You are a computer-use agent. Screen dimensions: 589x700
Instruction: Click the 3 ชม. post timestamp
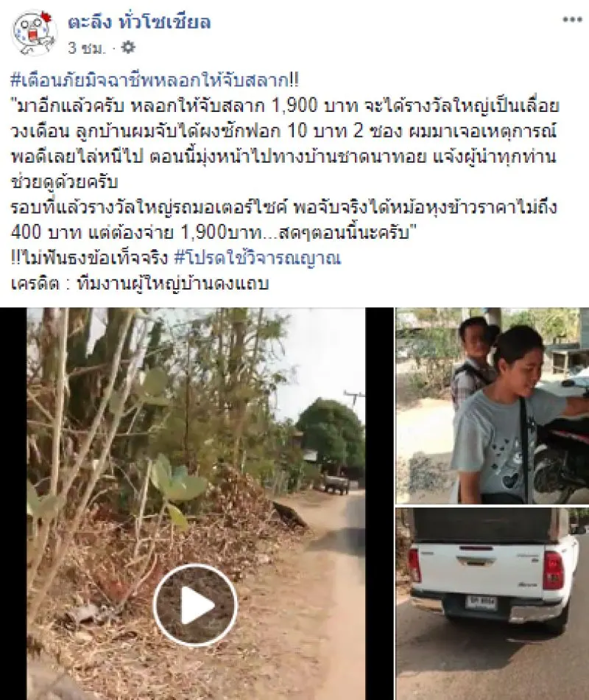pyautogui.click(x=87, y=48)
